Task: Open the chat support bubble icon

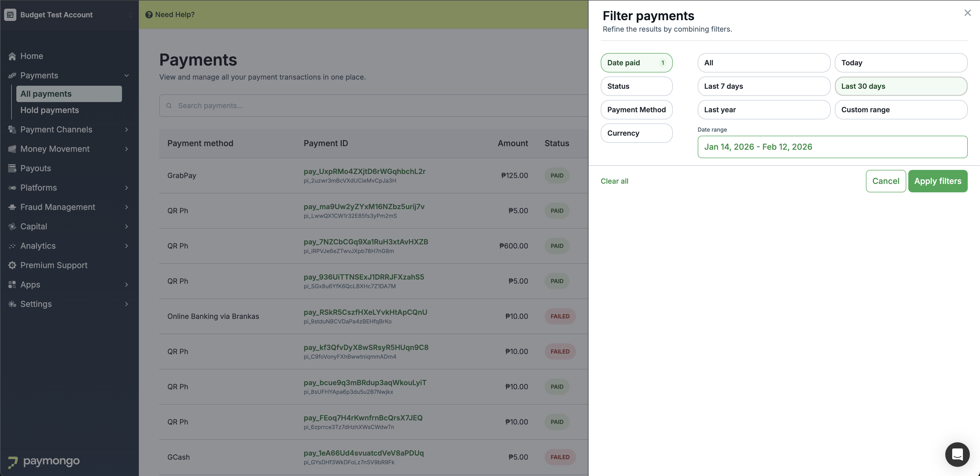Action: click(957, 454)
